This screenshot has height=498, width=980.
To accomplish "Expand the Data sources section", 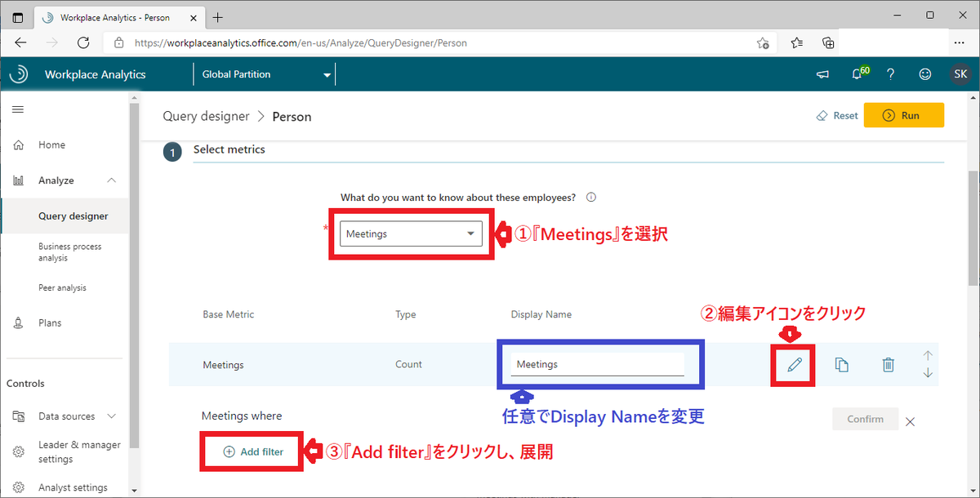I will (x=112, y=416).
